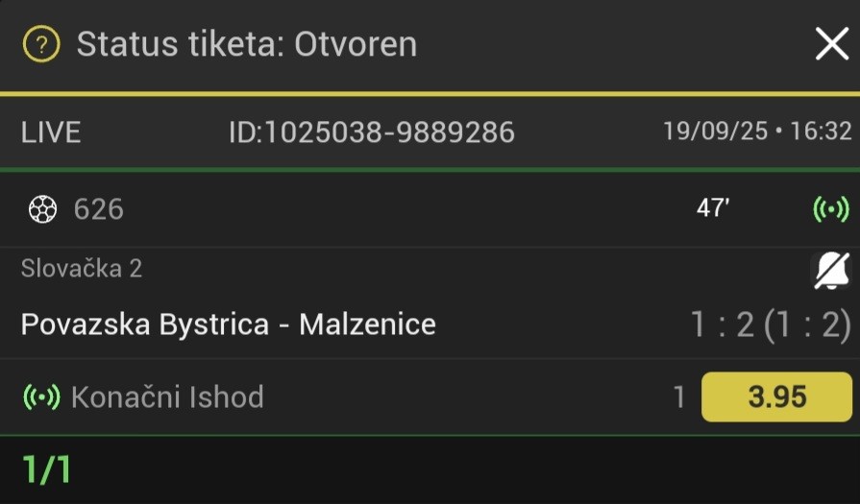860x504 pixels.
Task: Click the yellow question mark help icon
Action: tap(41, 43)
